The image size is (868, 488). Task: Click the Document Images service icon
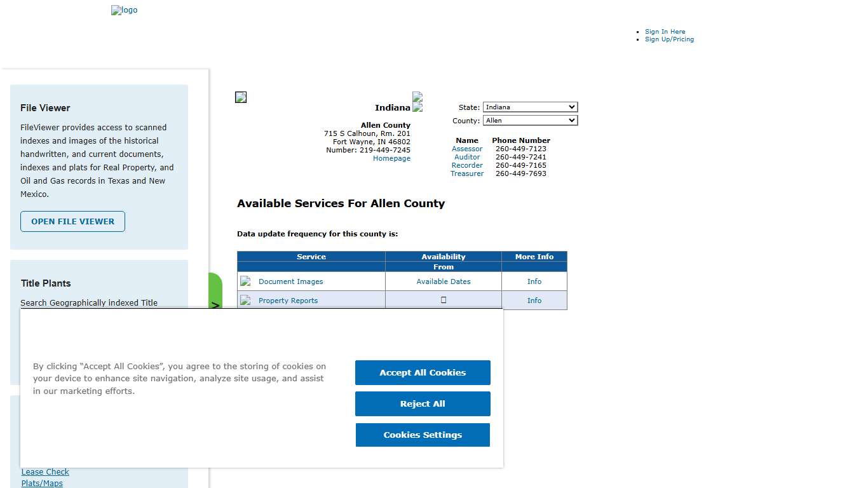[246, 281]
